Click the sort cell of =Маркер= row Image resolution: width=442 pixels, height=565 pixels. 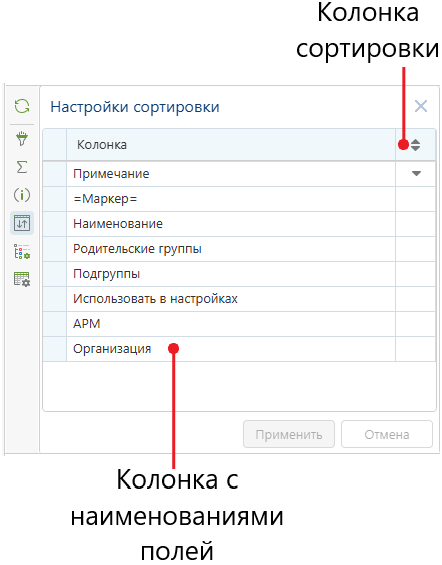coord(416,199)
